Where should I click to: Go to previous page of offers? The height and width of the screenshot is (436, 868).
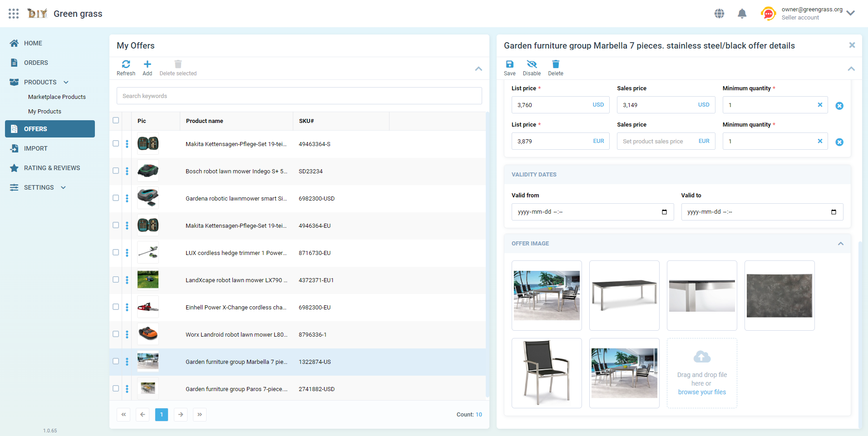(x=143, y=414)
